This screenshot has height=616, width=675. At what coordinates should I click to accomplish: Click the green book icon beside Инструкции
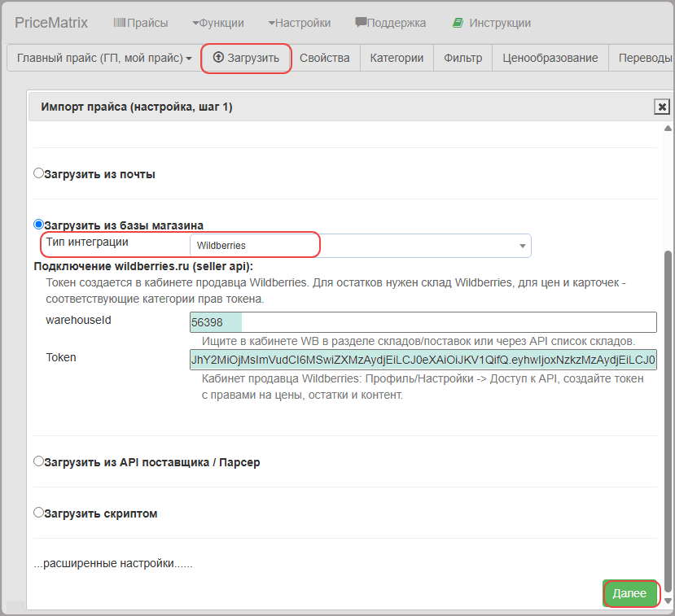pos(458,23)
